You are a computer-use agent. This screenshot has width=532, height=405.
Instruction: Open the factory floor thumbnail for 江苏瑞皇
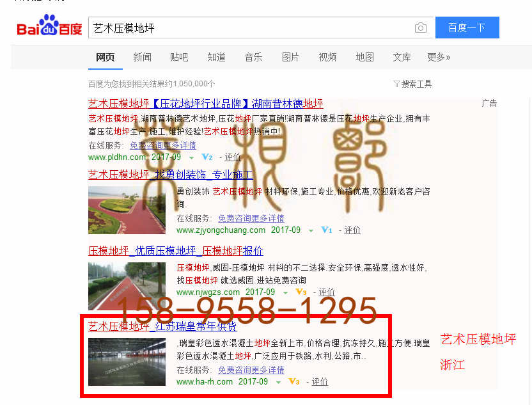(127, 362)
